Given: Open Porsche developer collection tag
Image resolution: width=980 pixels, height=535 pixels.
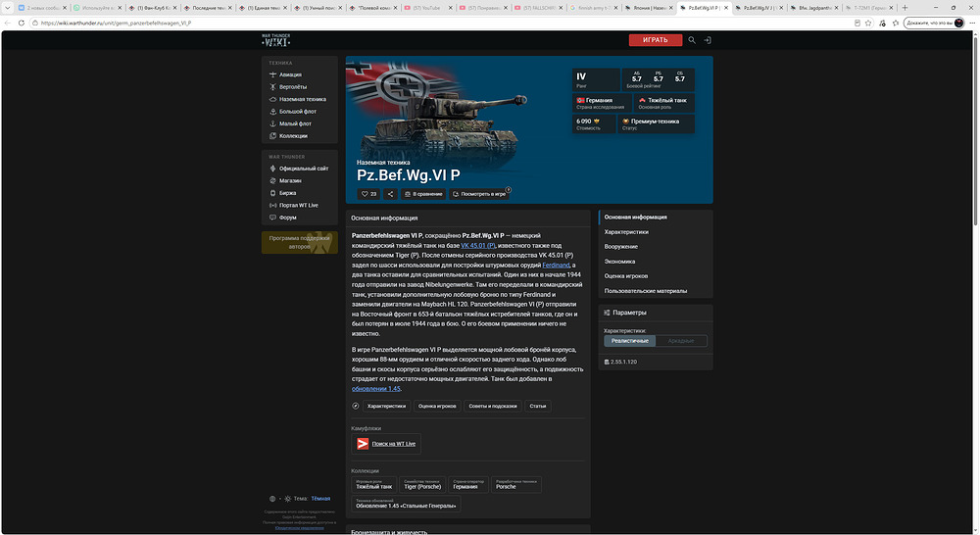Looking at the screenshot, I should pos(515,484).
